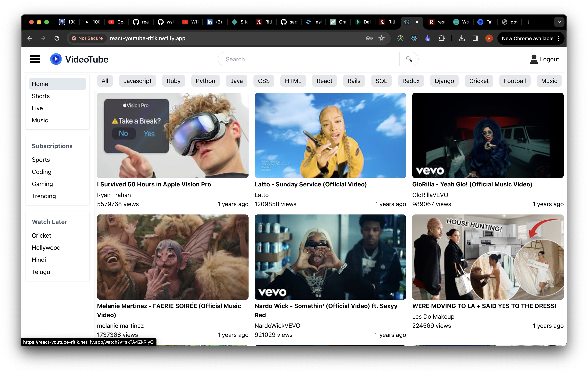Click the account avatar icon beside Logout
This screenshot has height=374, width=588.
(534, 59)
